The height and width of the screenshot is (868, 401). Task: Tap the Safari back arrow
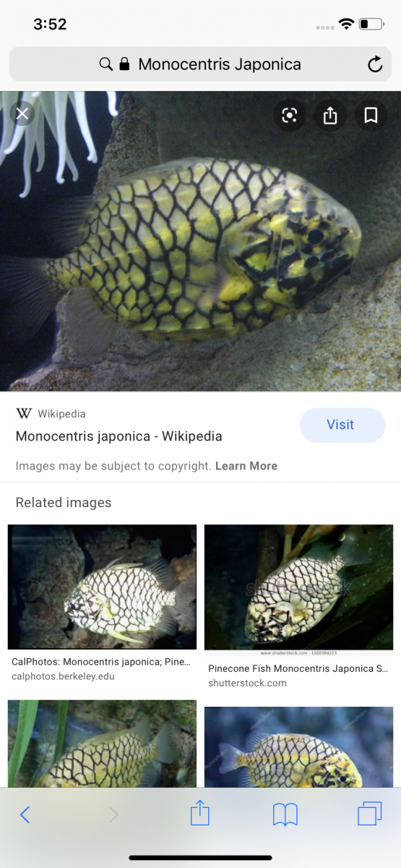25,815
